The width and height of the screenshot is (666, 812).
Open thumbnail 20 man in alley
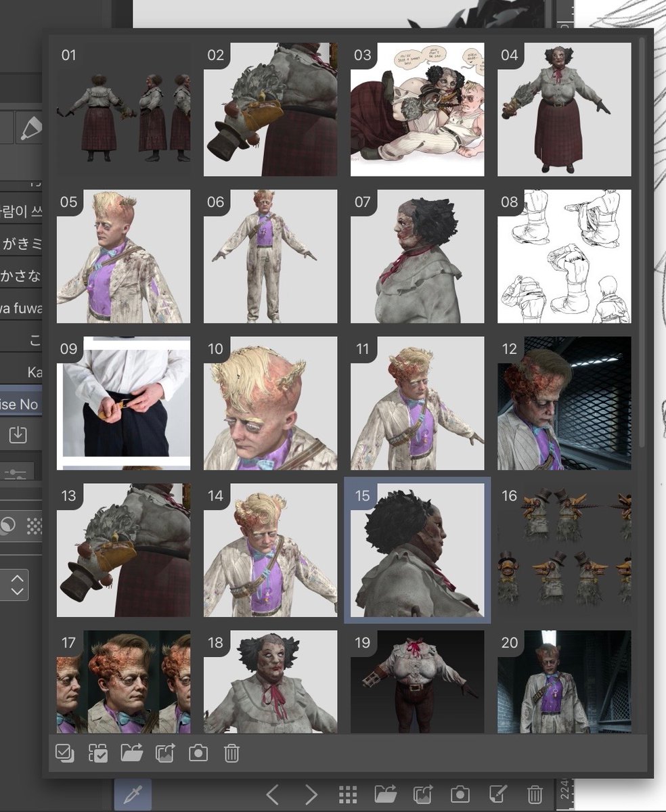[564, 682]
